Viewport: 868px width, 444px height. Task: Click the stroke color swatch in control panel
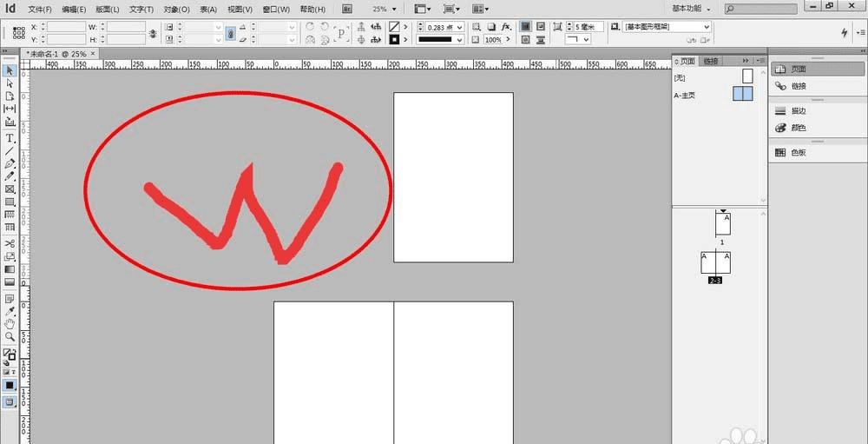pos(394,39)
